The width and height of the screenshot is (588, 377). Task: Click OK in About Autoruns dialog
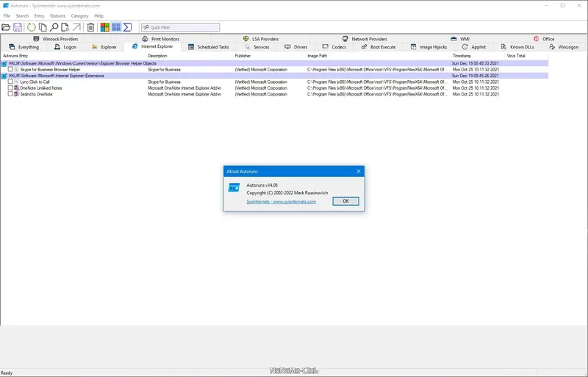click(345, 201)
